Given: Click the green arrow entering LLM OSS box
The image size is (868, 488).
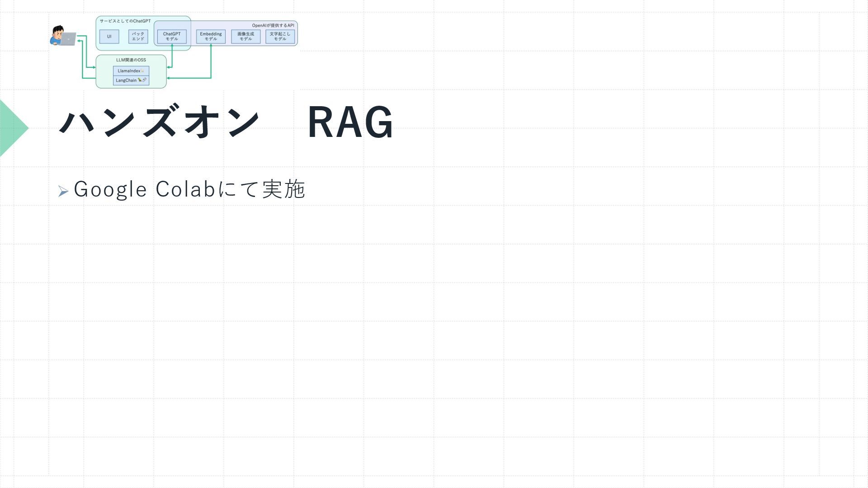Looking at the screenshot, I should point(92,67).
